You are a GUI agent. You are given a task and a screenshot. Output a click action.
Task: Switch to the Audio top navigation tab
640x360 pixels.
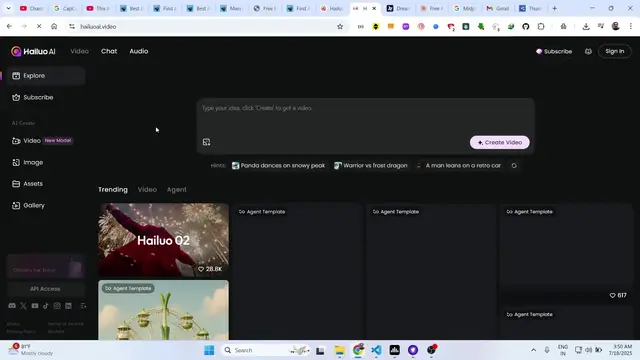[x=139, y=51]
